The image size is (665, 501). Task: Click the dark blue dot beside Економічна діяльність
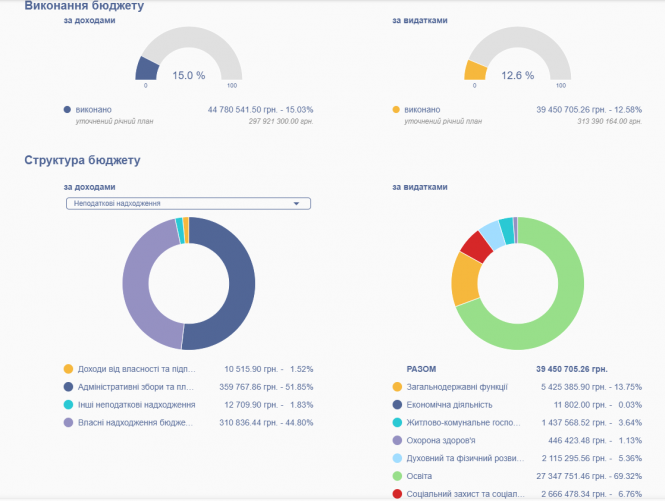click(397, 404)
